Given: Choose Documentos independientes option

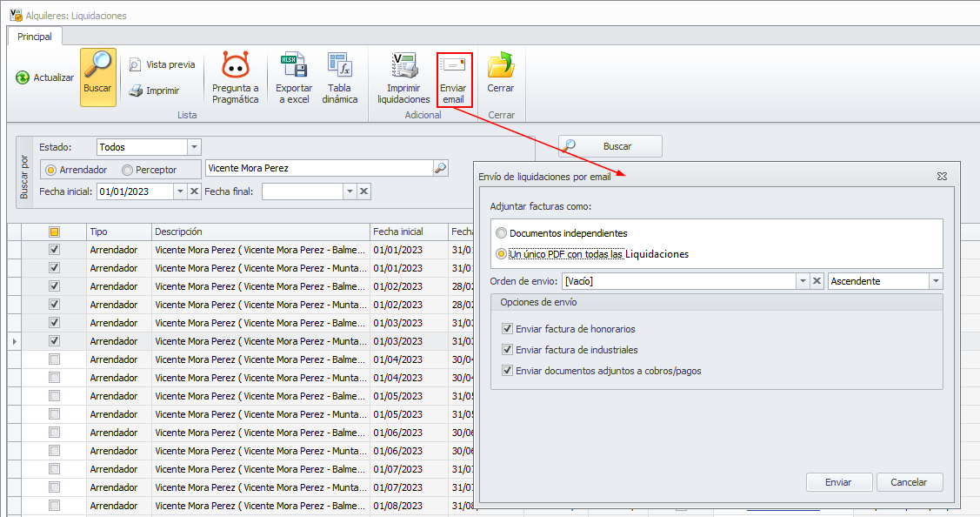Looking at the screenshot, I should pos(501,233).
